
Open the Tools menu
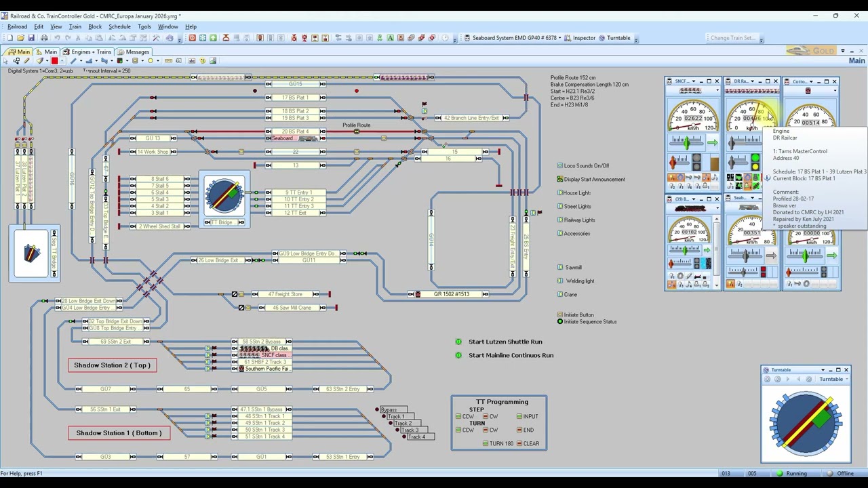144,27
